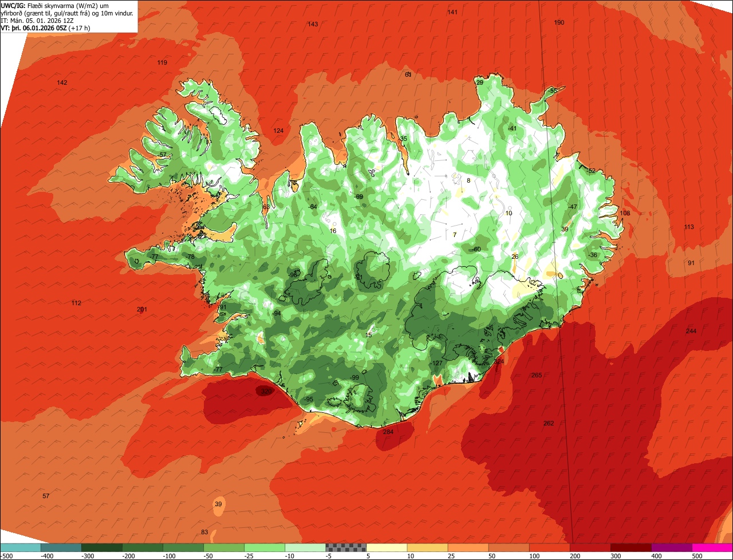Click the dark red legend swatch between 200 and 300
The height and width of the screenshot is (560, 733).
point(590,547)
